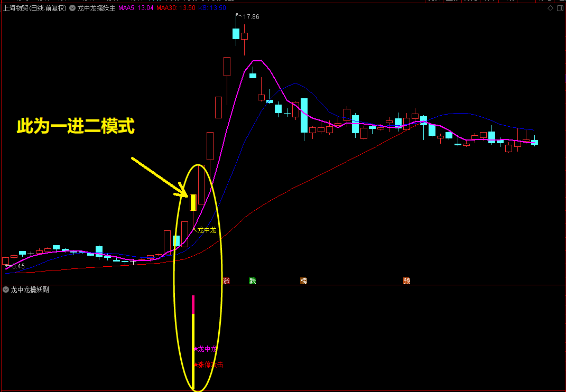Click the yellow 龙中龙 signal label on main chart
The height and width of the screenshot is (392, 566).
207,230
